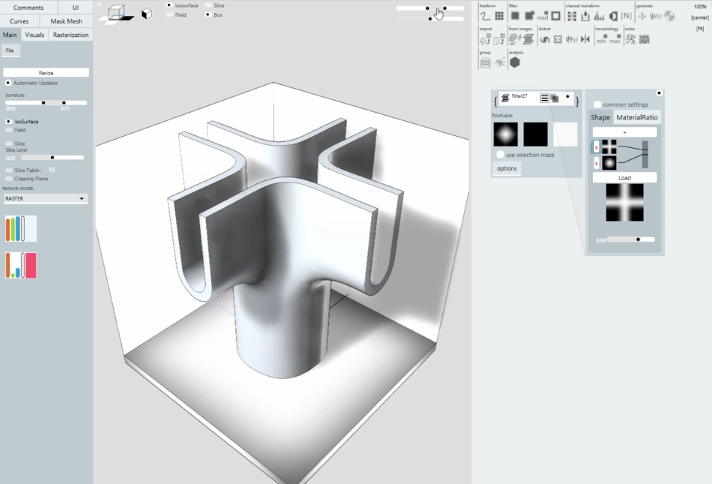Select the top 'Field' radio option

169,15
